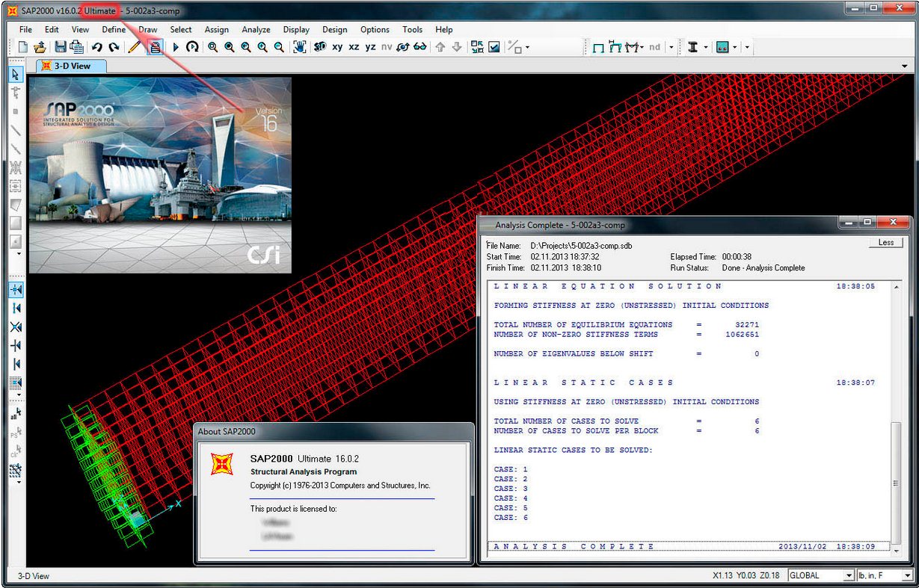The height and width of the screenshot is (588, 919).
Task: Click the Zoom In toolbar icon
Action: 262,46
